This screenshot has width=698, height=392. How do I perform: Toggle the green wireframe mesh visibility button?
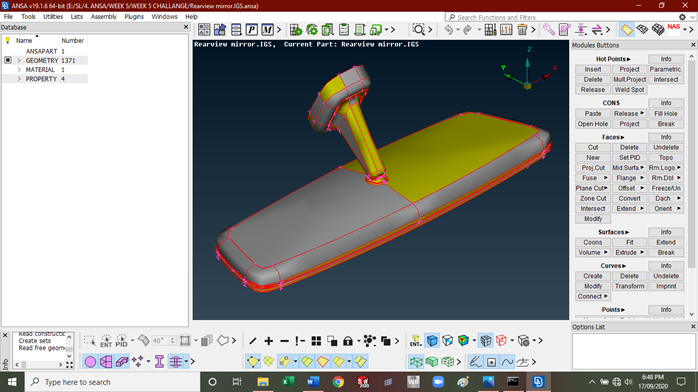tap(416, 362)
